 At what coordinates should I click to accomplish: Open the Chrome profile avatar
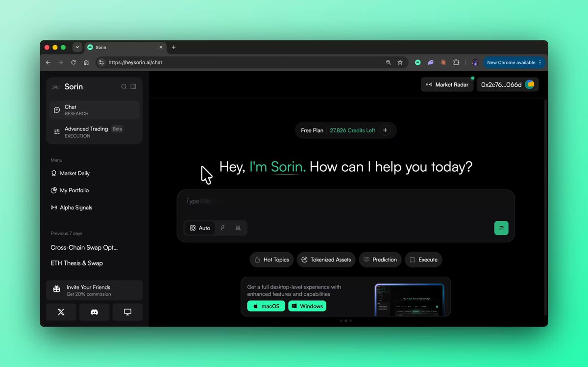(475, 62)
